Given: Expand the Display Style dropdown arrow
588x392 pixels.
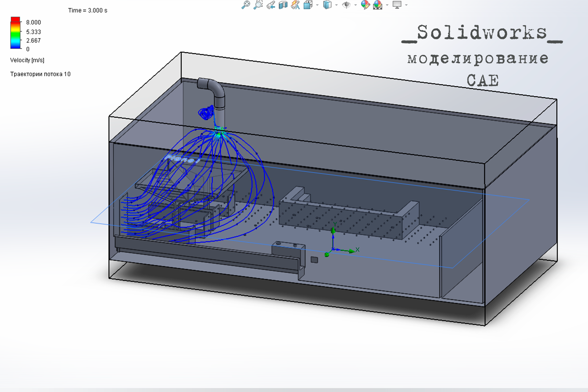Looking at the screenshot, I should tap(336, 5).
